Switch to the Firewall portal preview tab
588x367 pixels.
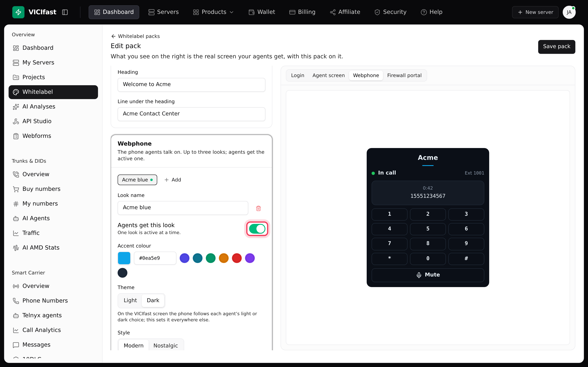pyautogui.click(x=404, y=75)
